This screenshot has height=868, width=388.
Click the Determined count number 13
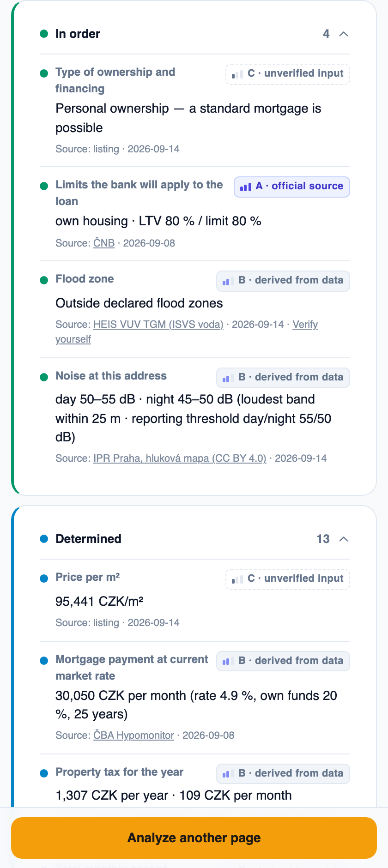click(x=323, y=539)
